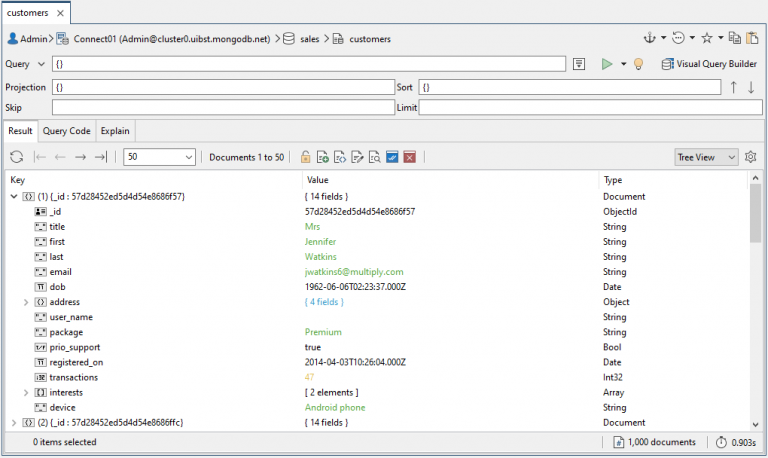Click the Sort input field
This screenshot has width=768, height=458.
click(569, 87)
